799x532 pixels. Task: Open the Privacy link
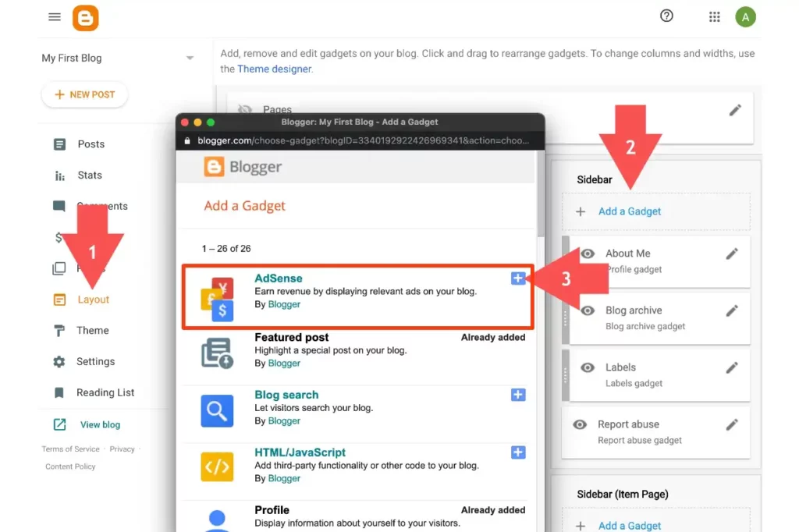click(x=122, y=449)
